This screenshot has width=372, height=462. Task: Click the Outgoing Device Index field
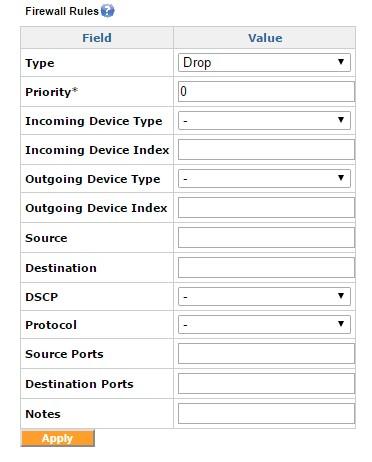click(266, 208)
